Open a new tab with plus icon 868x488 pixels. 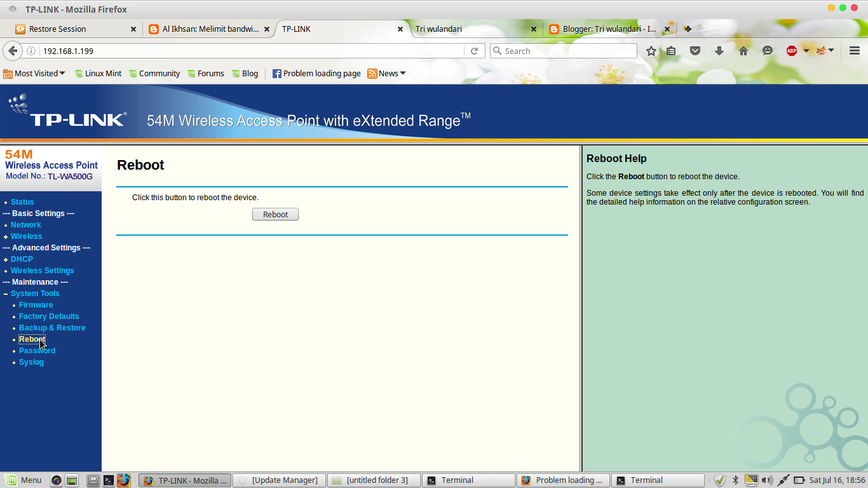tap(688, 29)
